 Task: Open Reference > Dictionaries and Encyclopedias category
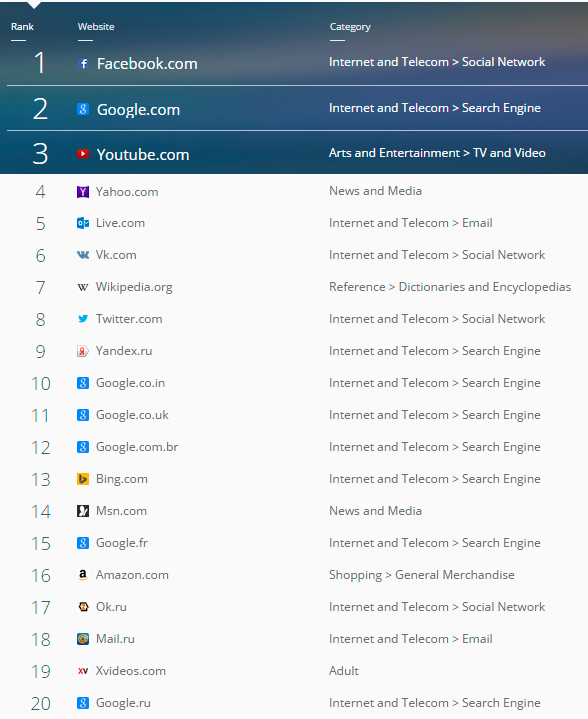tap(450, 287)
